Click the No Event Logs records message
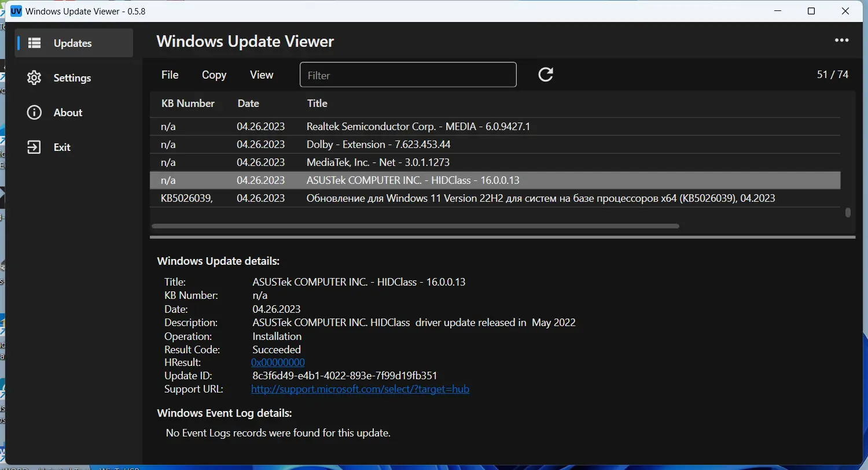The width and height of the screenshot is (868, 470). pos(278,433)
